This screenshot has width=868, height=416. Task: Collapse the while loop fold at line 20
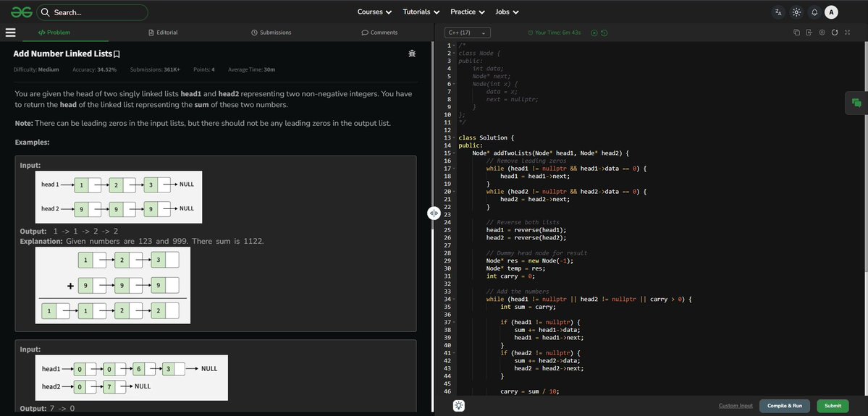(455, 192)
